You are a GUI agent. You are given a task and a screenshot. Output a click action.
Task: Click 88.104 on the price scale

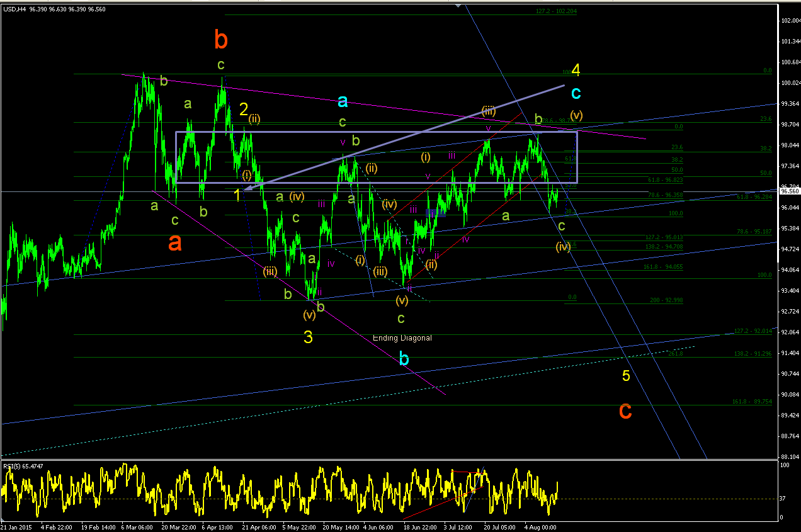pyautogui.click(x=791, y=457)
